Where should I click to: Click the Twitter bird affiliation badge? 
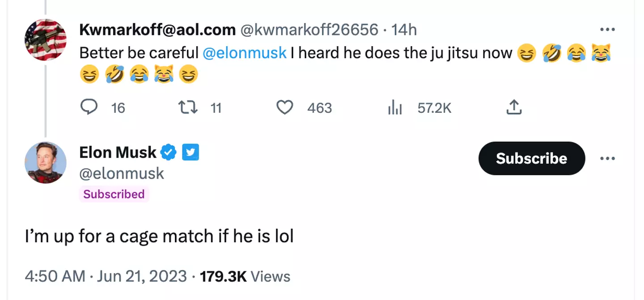(191, 153)
